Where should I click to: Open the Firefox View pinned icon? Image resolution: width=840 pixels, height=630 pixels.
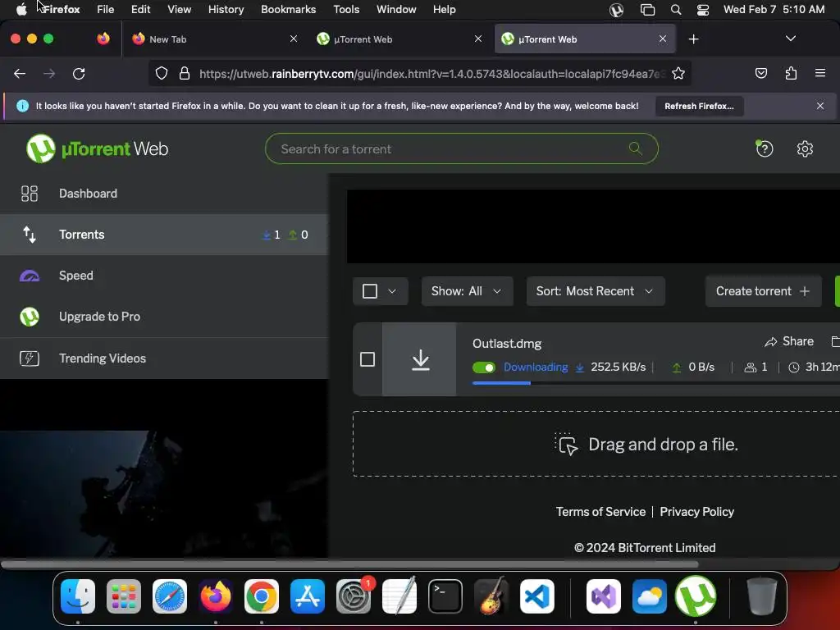pyautogui.click(x=103, y=39)
